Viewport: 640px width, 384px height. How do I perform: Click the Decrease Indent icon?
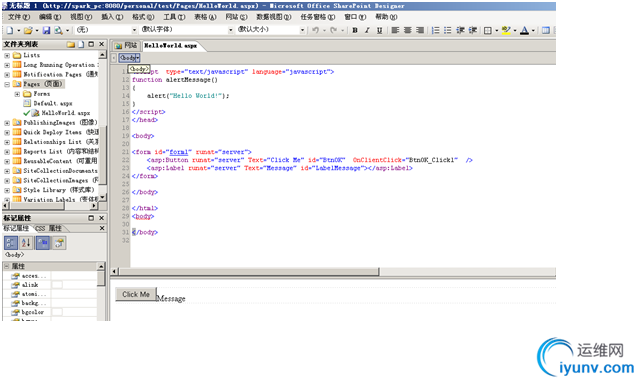coord(460,30)
